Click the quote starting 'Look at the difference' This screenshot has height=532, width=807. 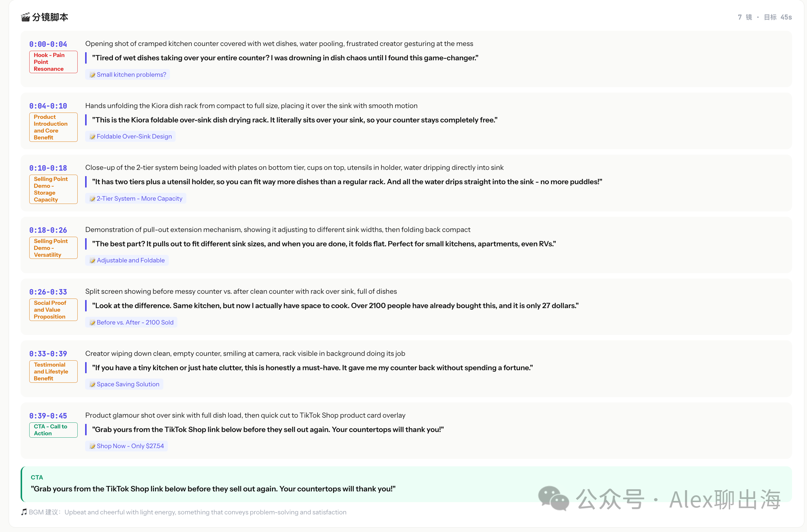pos(335,305)
